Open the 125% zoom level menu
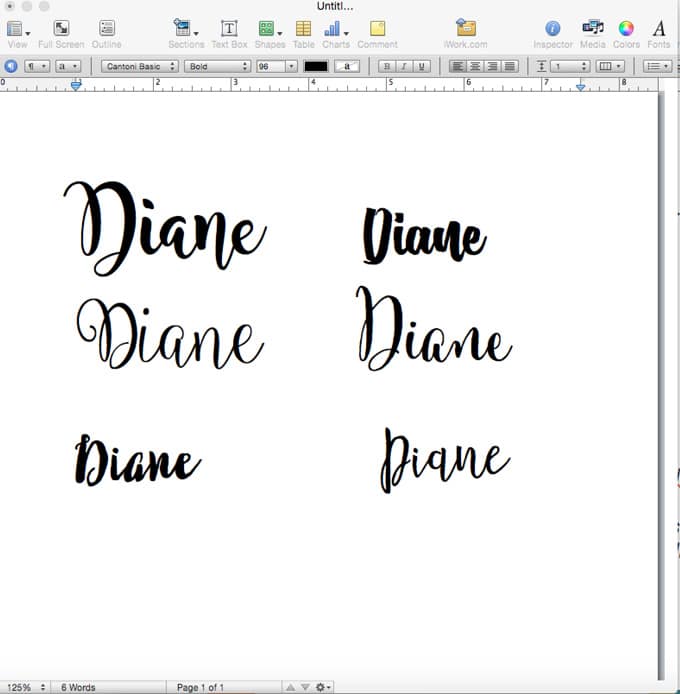 26,687
